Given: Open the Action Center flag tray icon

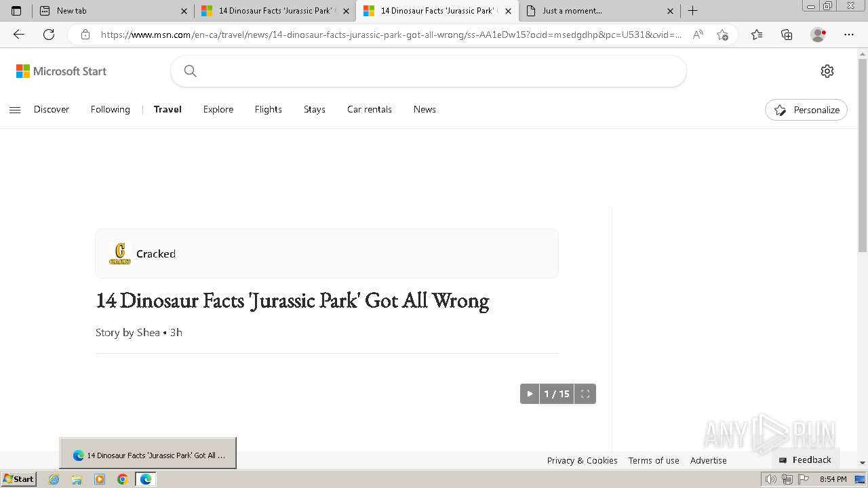Looking at the screenshot, I should [804, 479].
